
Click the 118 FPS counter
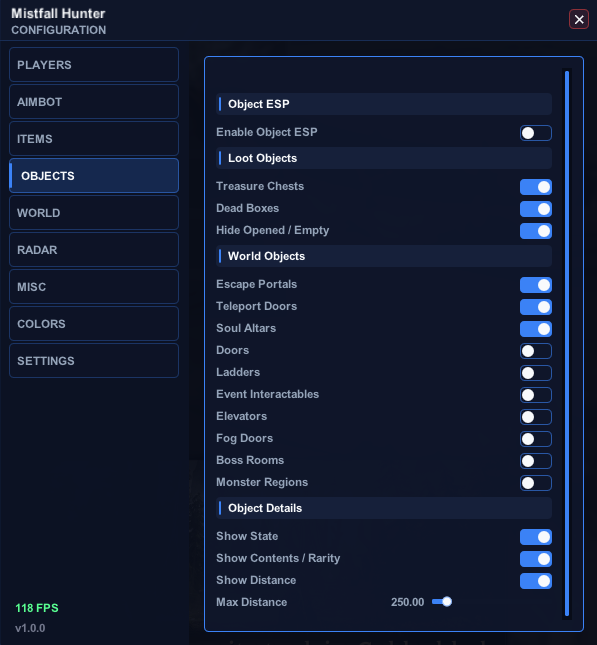pos(37,608)
